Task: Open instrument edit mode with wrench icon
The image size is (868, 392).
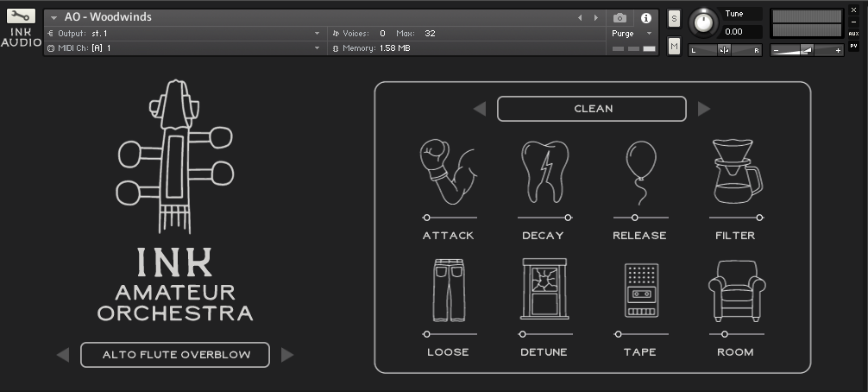Action: pyautogui.click(x=22, y=16)
